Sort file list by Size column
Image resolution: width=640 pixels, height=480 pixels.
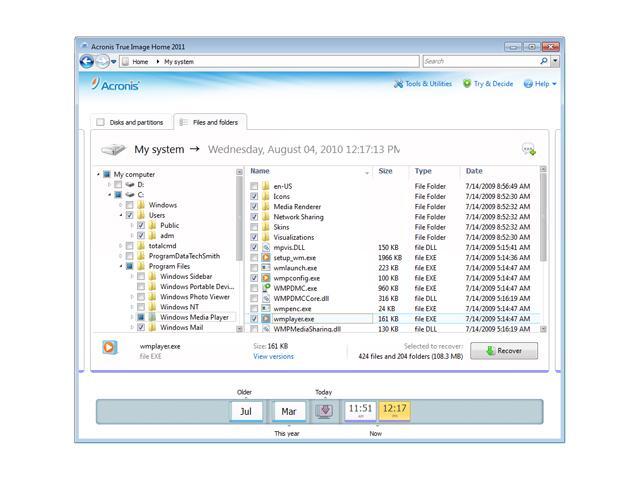[385, 171]
